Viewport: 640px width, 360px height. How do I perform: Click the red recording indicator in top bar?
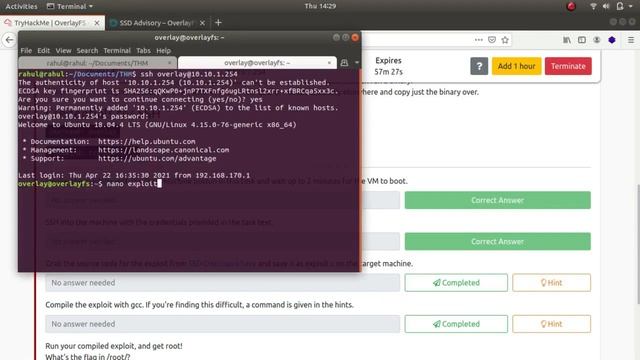[571, 6]
